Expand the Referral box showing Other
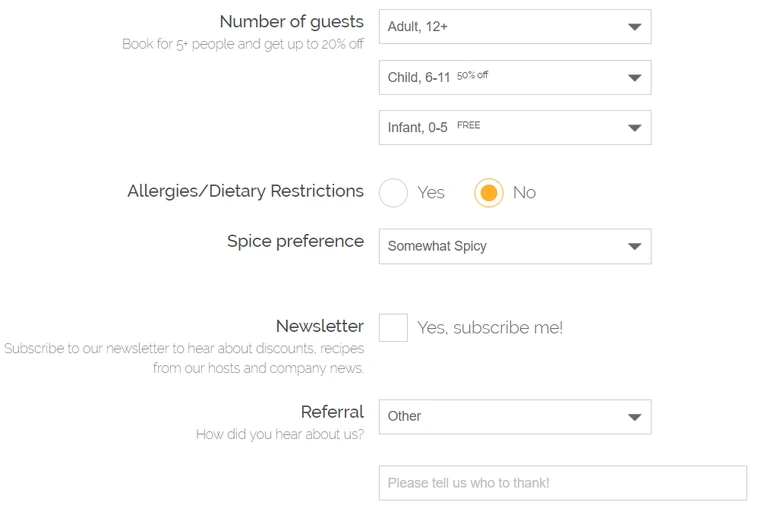The image size is (773, 521). pyautogui.click(x=500, y=417)
